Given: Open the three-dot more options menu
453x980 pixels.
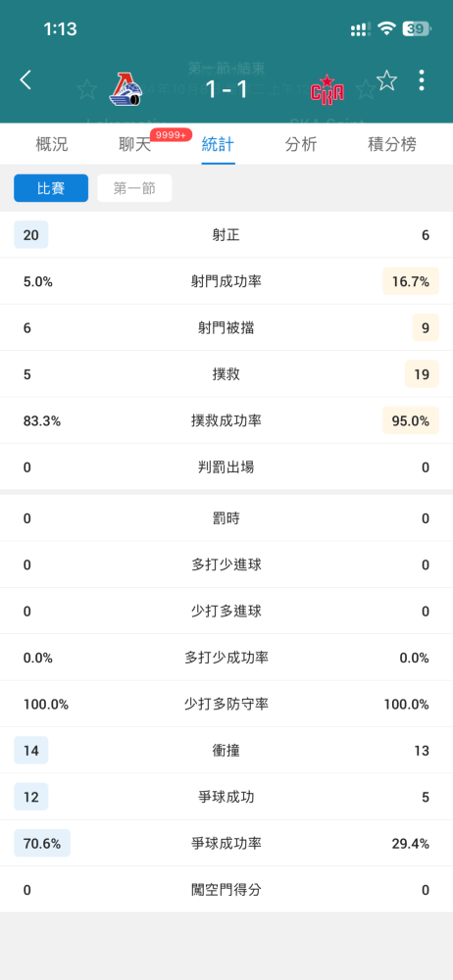Looking at the screenshot, I should tap(422, 80).
